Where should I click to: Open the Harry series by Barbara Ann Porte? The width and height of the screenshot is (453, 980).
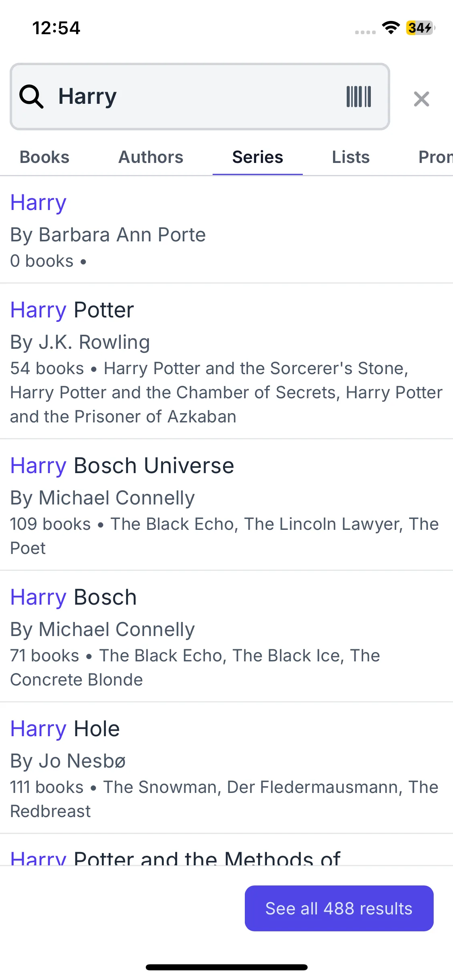[x=39, y=202]
